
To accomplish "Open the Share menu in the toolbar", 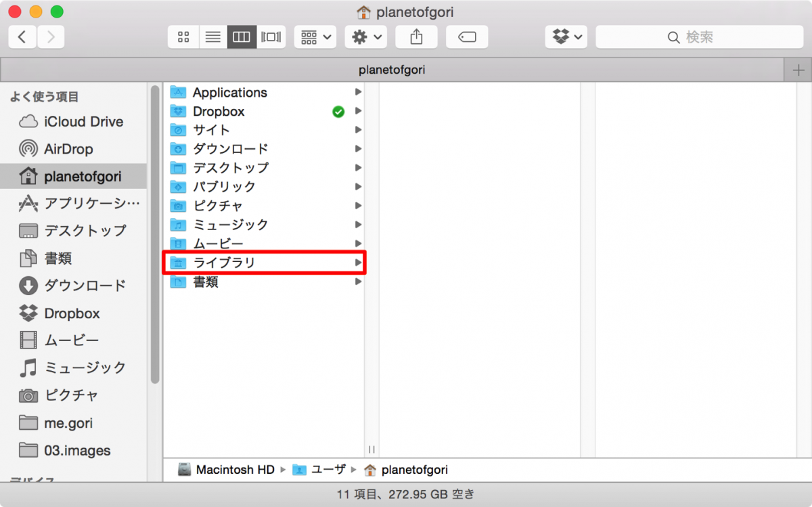I will coord(415,37).
